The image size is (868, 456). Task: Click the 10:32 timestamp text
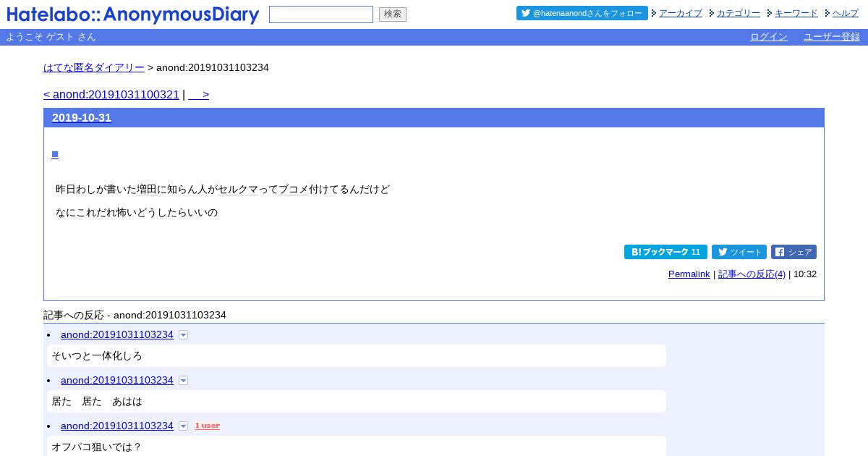tap(805, 274)
